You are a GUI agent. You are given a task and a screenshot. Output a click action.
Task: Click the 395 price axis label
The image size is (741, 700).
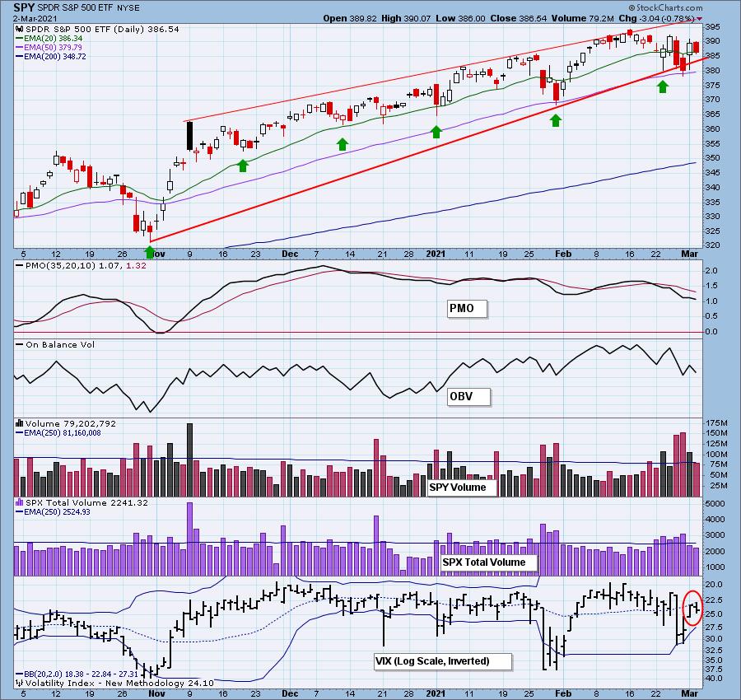713,26
